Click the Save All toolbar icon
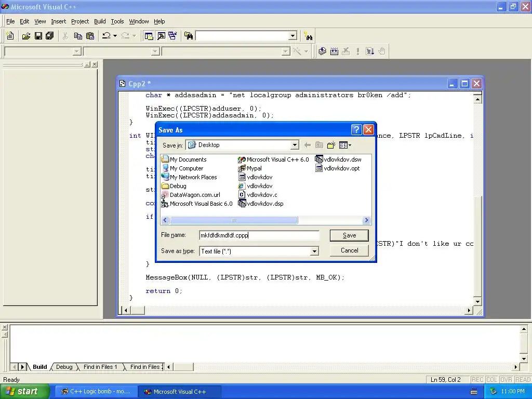 pos(49,36)
